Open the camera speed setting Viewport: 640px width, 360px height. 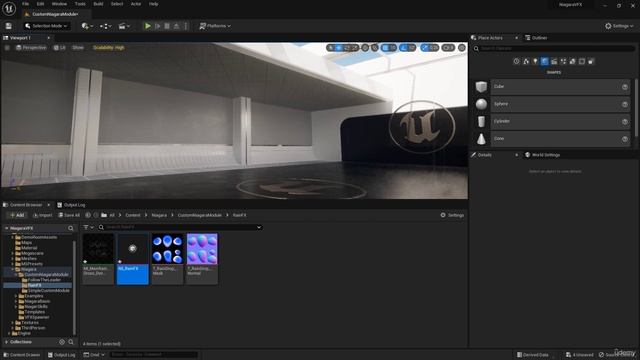pos(448,48)
